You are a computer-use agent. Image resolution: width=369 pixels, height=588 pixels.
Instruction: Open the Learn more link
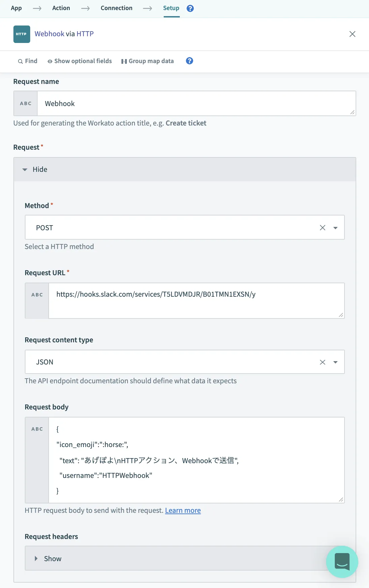pyautogui.click(x=183, y=510)
